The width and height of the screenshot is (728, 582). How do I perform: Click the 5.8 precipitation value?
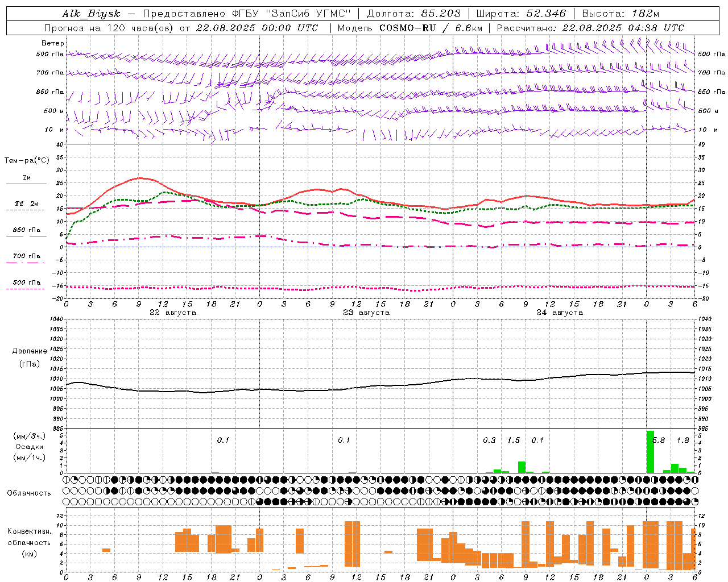[659, 440]
